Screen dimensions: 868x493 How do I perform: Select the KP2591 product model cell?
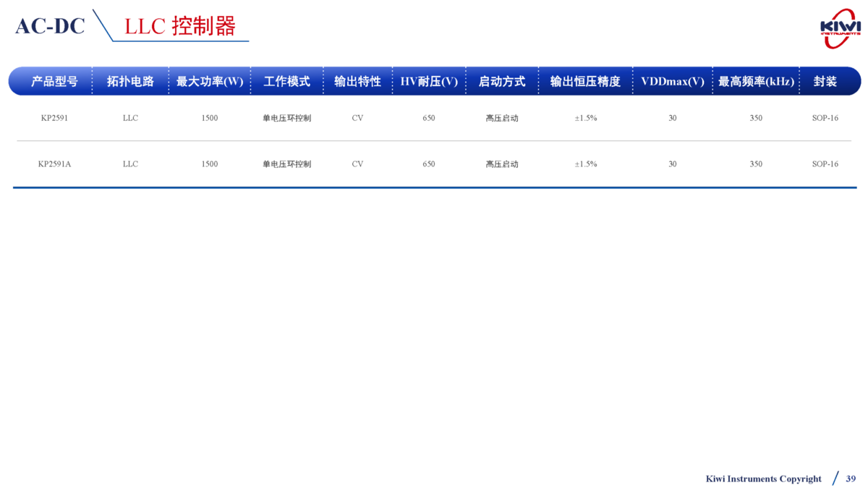pyautogui.click(x=54, y=118)
